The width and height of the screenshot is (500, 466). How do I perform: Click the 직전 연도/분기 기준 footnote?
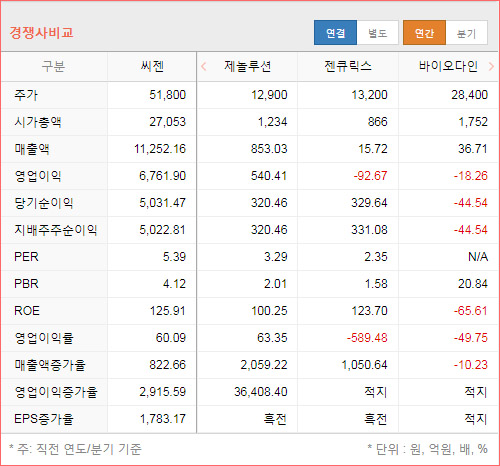pos(75,449)
